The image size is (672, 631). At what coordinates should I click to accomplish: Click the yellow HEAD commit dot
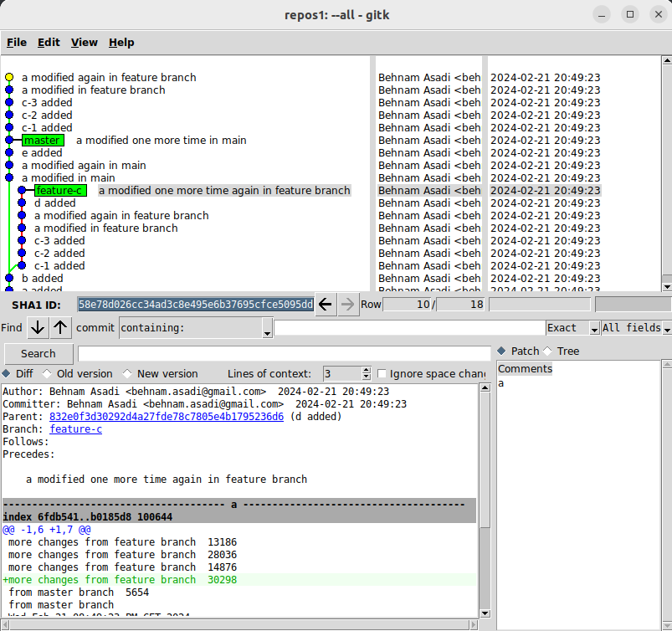(x=9, y=78)
